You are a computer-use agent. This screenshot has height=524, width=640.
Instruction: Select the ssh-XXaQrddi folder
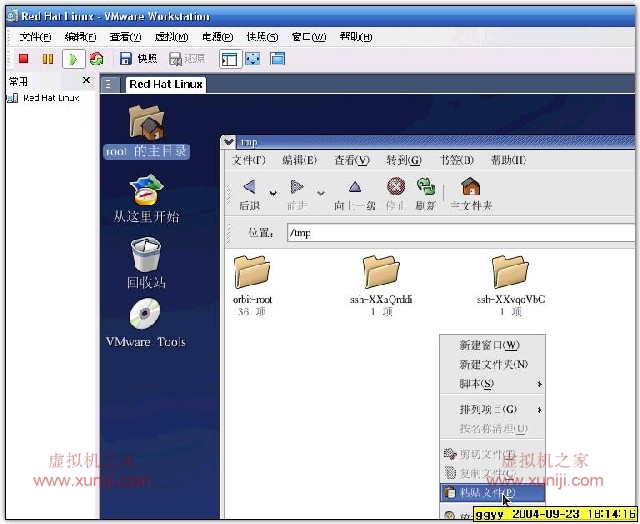point(381,272)
